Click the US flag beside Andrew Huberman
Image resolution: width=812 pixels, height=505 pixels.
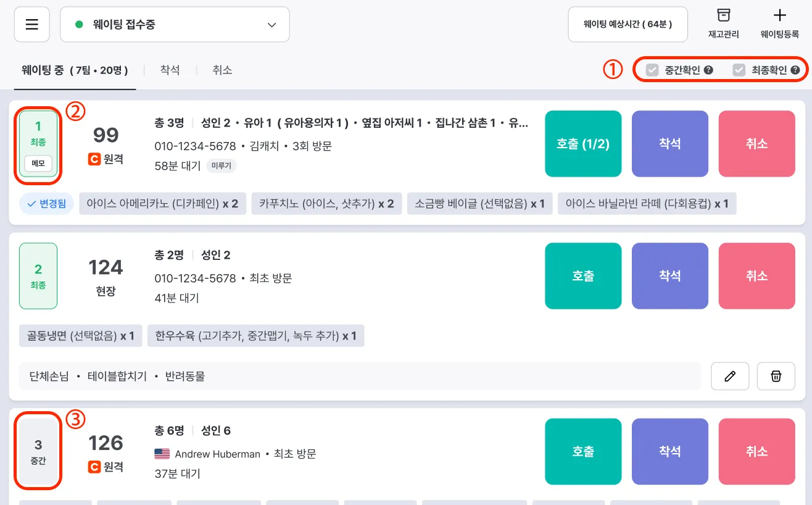coord(162,454)
